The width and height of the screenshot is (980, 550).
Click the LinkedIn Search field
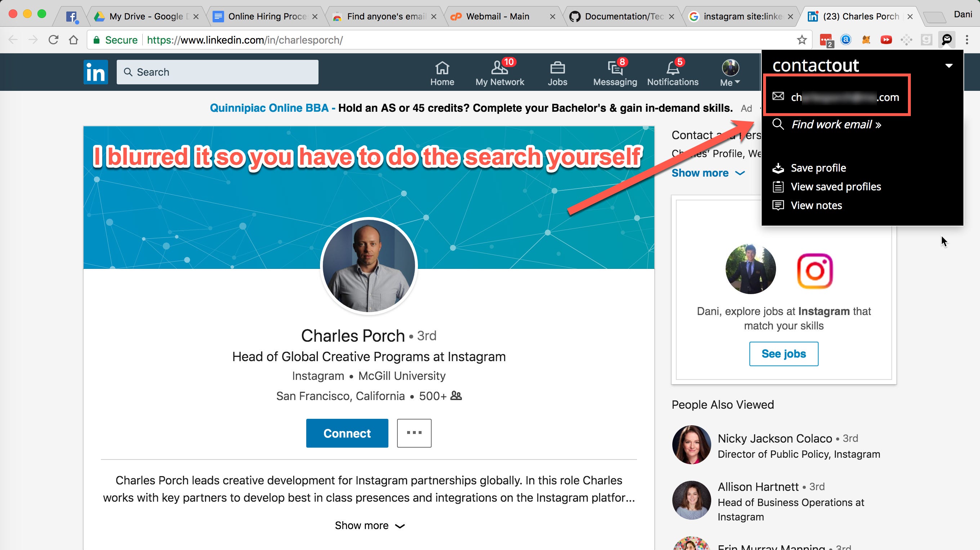(x=217, y=72)
